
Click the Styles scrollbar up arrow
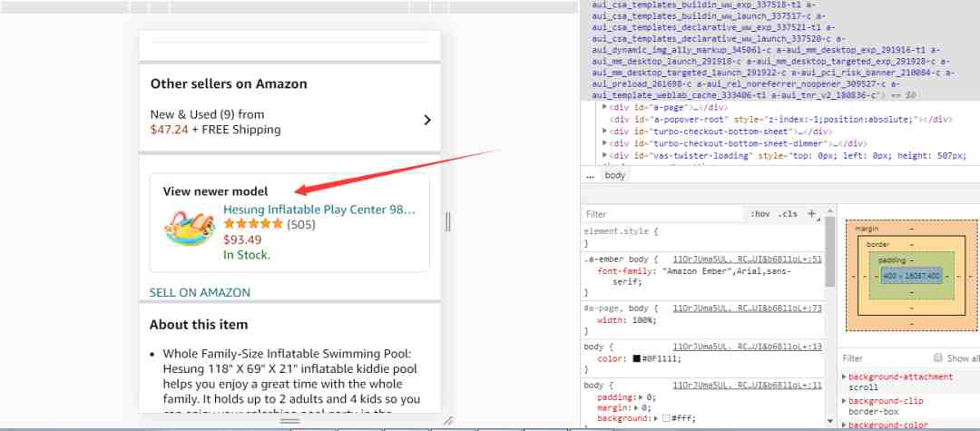(830, 212)
